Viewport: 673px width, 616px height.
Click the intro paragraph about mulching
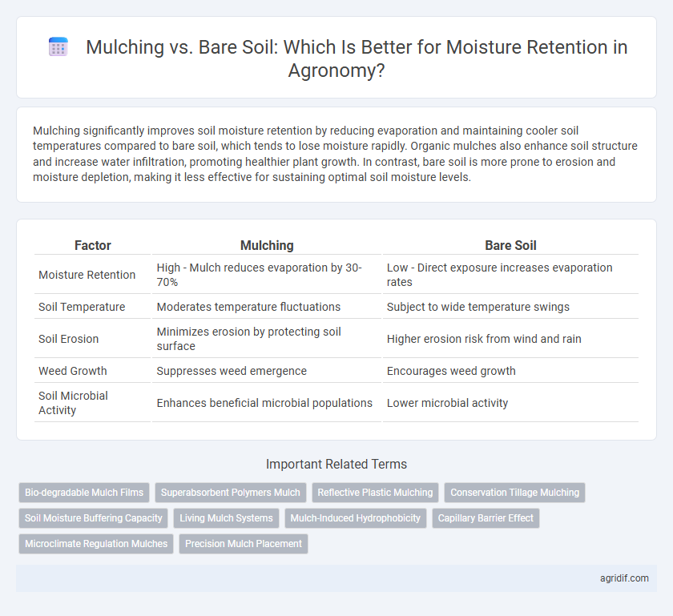(x=335, y=154)
